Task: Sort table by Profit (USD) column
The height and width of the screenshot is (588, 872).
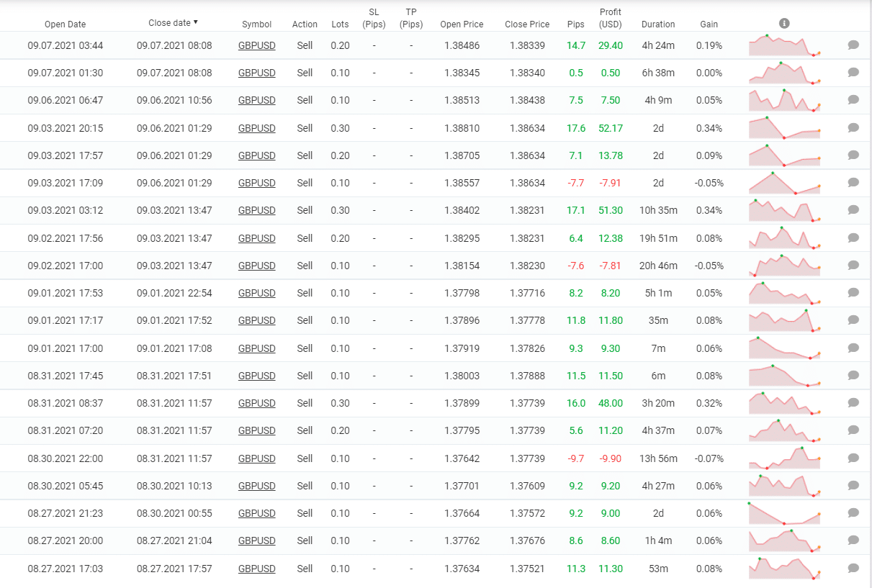Action: click(610, 18)
